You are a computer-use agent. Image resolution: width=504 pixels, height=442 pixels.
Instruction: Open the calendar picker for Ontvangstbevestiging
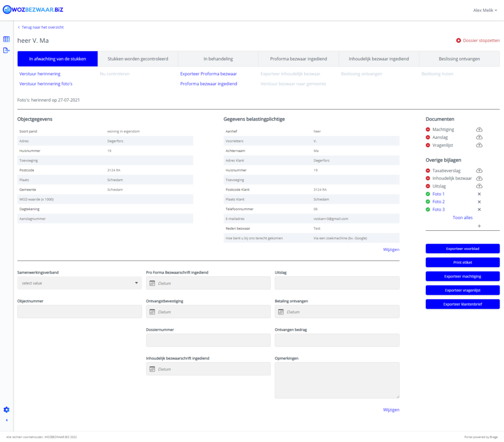[x=152, y=312]
